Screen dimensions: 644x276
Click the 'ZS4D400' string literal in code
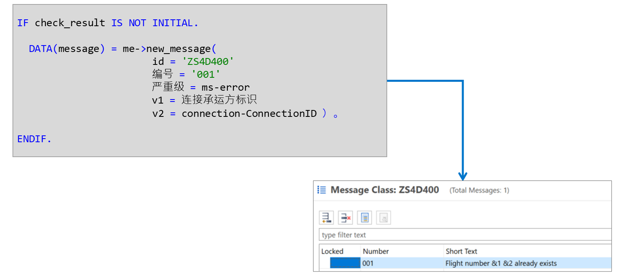point(208,62)
